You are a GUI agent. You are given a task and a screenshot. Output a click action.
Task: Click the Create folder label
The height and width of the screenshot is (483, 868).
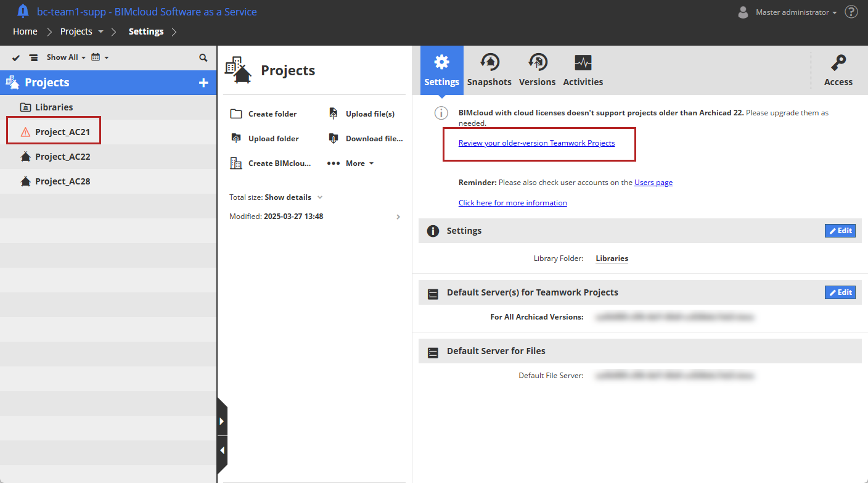(272, 114)
